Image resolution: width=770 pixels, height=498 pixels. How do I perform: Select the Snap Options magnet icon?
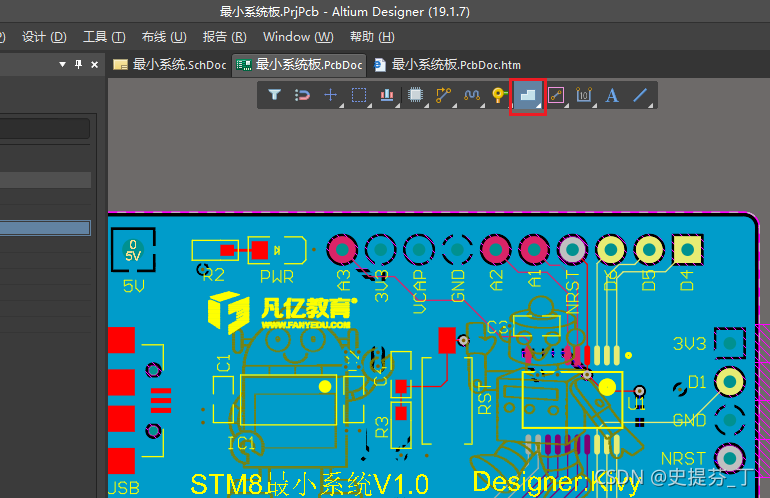[x=302, y=95]
